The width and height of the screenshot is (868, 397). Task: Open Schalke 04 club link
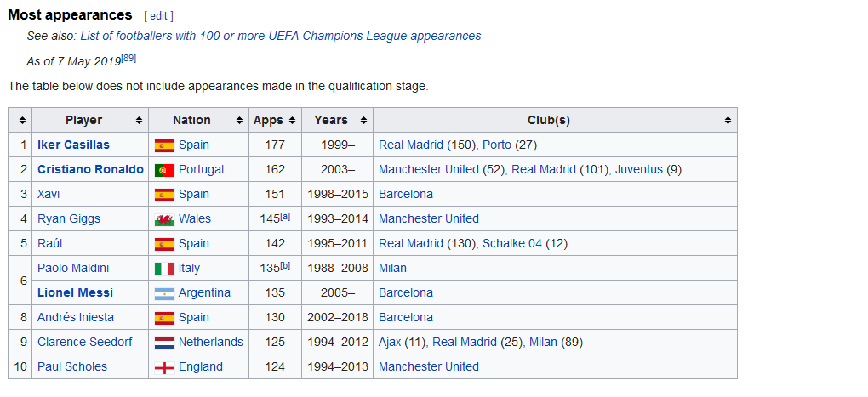pos(512,244)
